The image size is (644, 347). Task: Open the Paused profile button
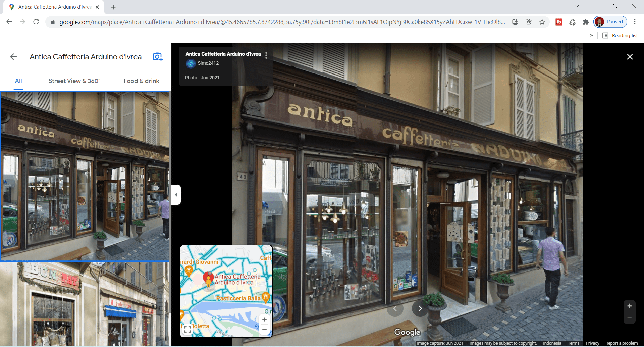[610, 22]
